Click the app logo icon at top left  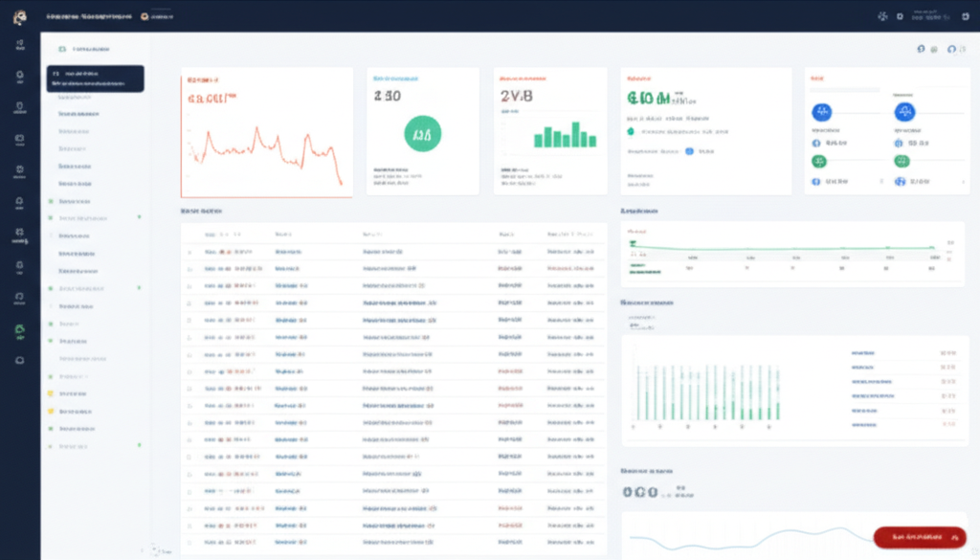(x=19, y=16)
